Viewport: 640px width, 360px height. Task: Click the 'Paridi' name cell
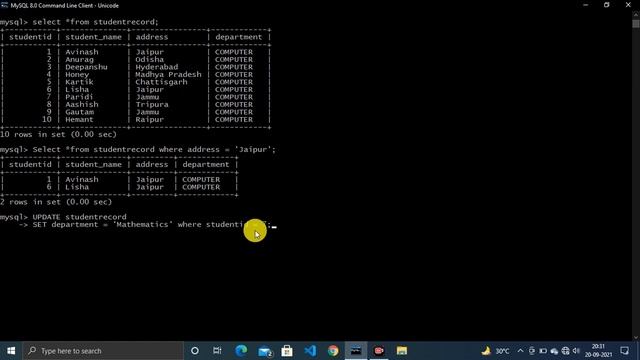point(79,97)
